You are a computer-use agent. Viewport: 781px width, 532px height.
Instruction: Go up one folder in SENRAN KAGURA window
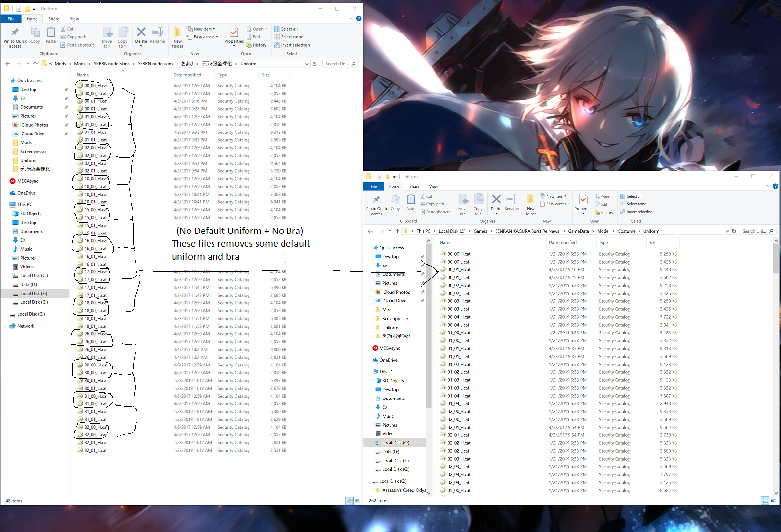point(397,231)
